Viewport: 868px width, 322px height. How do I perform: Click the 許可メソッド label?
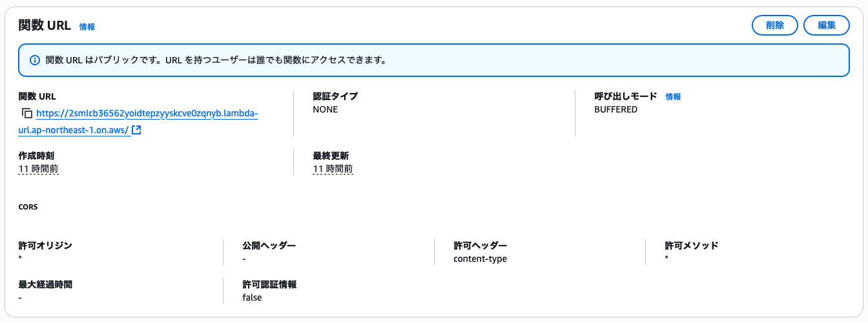click(x=691, y=246)
